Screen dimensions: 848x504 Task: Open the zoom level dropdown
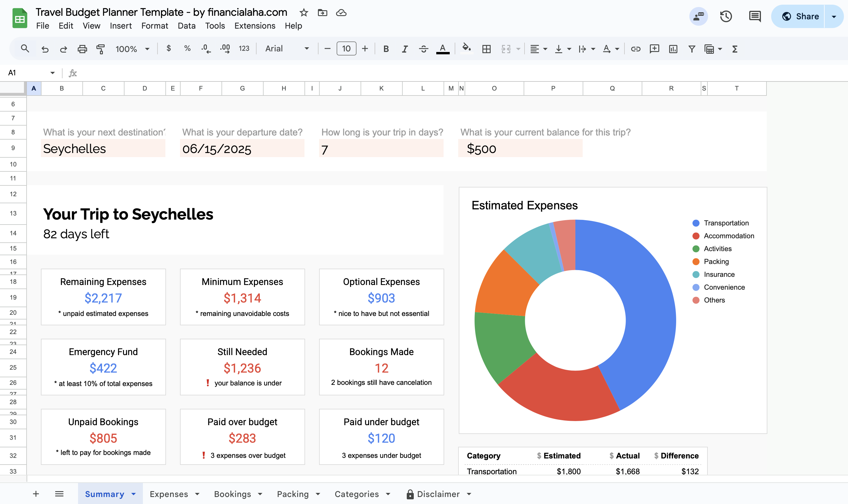tap(132, 48)
